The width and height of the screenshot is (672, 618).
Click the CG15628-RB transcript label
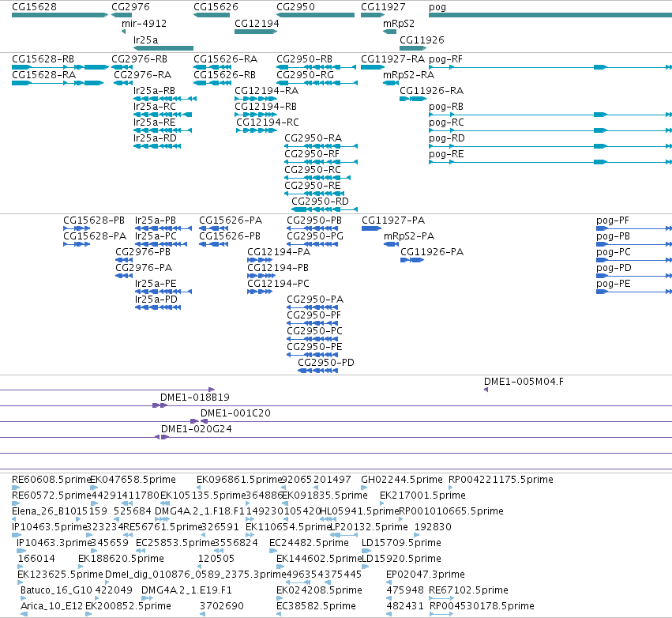[43, 59]
